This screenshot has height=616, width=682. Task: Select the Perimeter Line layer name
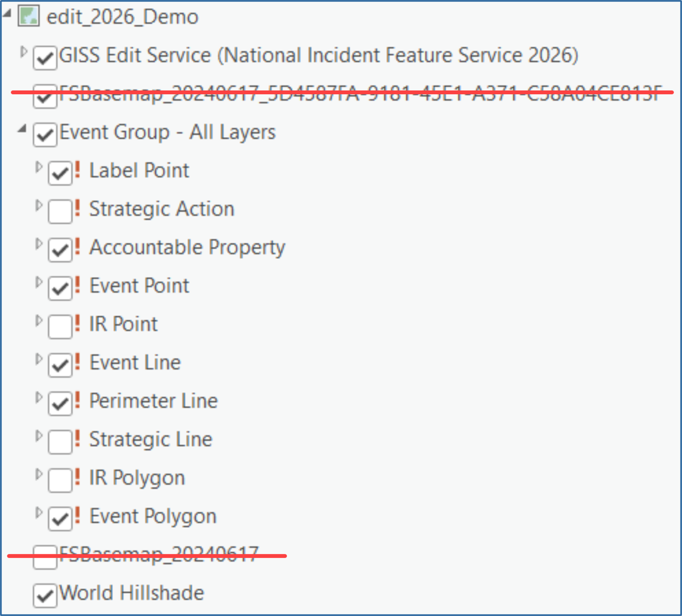(153, 401)
